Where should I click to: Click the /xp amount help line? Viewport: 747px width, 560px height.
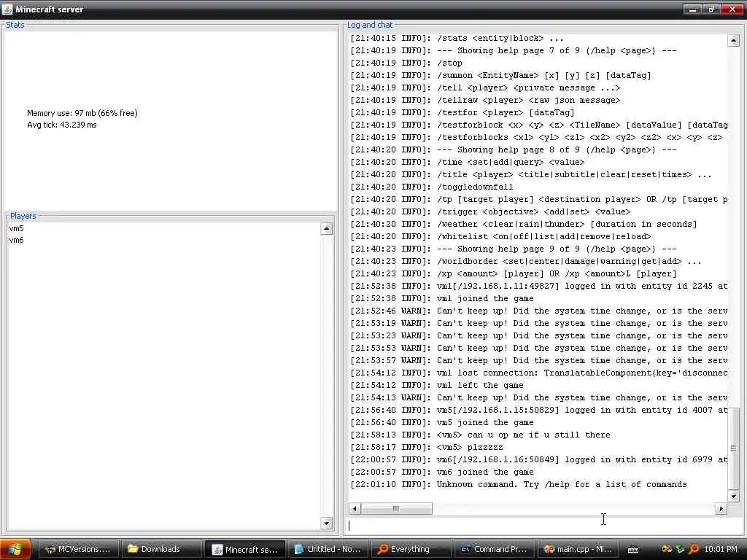point(514,274)
